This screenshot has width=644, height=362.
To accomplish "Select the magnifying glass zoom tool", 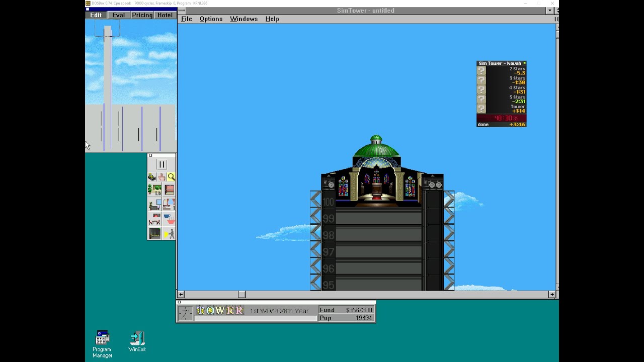I will click(171, 177).
